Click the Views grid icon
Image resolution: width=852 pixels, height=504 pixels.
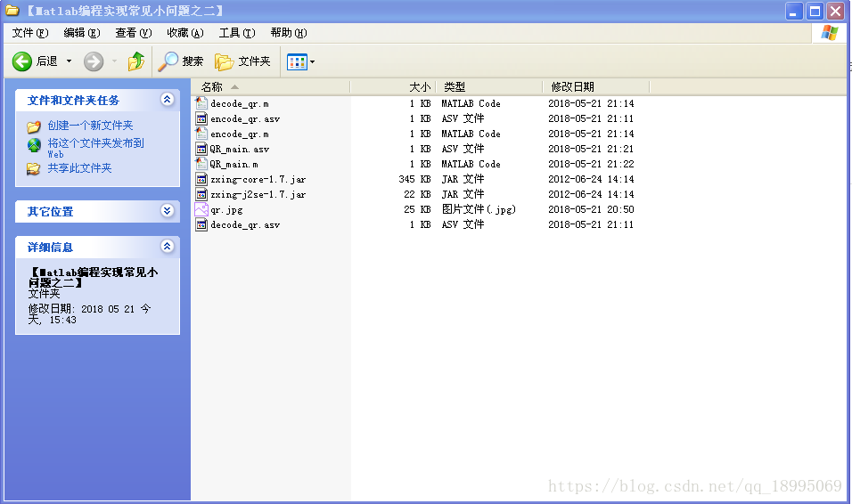click(298, 62)
